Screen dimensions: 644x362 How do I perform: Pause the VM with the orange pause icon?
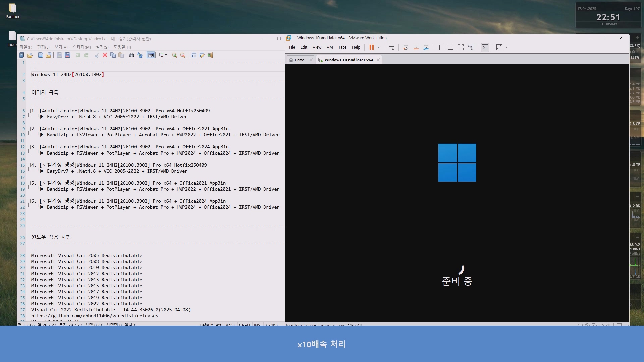[371, 47]
